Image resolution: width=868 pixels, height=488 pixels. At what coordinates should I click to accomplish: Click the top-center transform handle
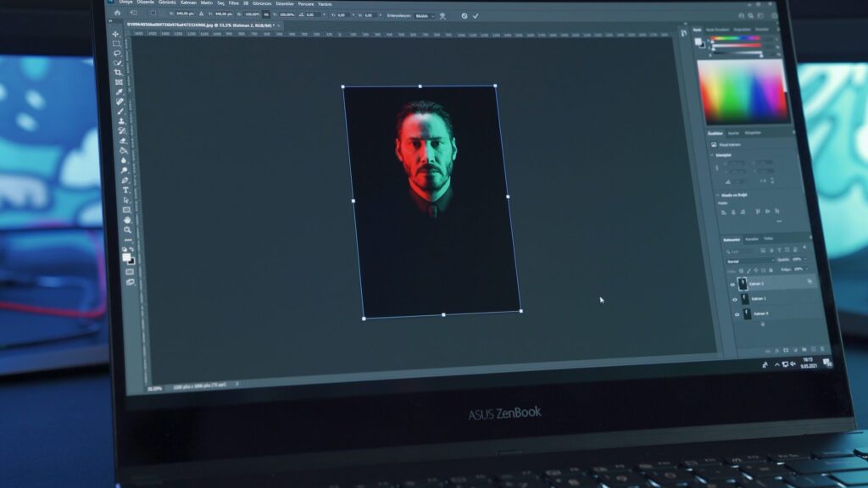(x=420, y=86)
